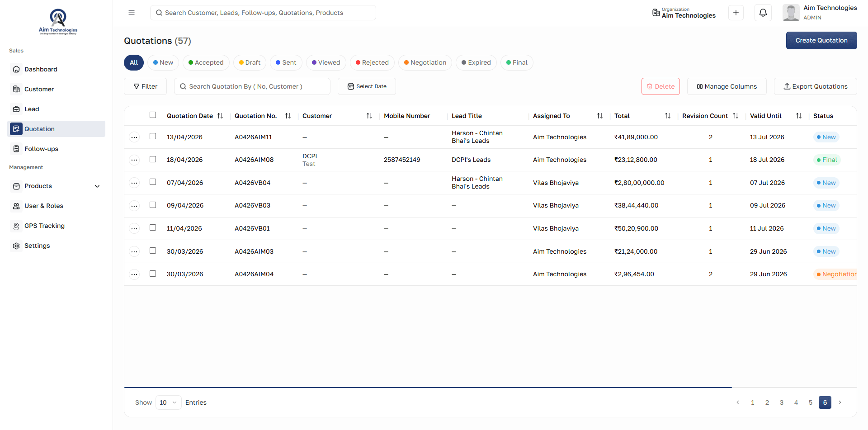Viewport: 868px width, 430px height.
Task: Open the Manage Columns panel
Action: (726, 86)
